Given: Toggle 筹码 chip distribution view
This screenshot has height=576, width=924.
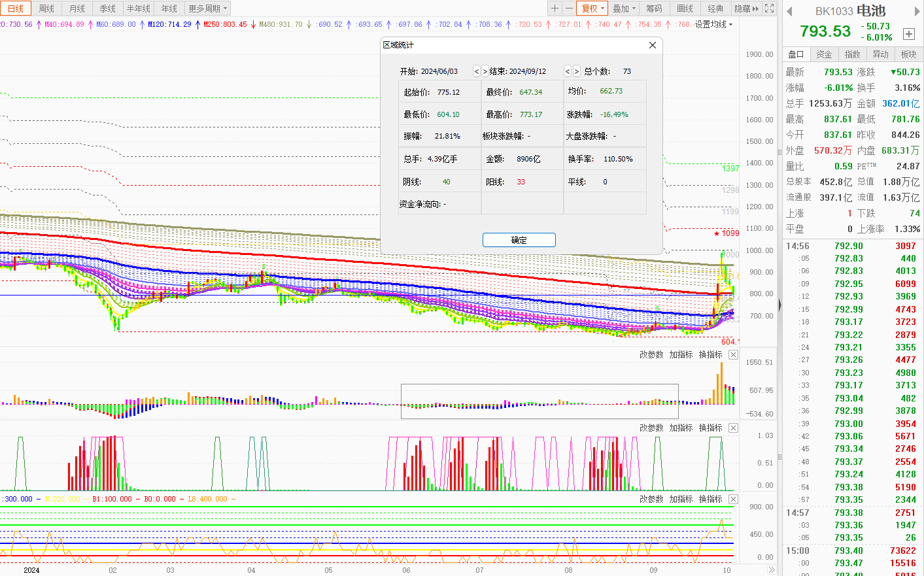Looking at the screenshot, I should pyautogui.click(x=654, y=8).
